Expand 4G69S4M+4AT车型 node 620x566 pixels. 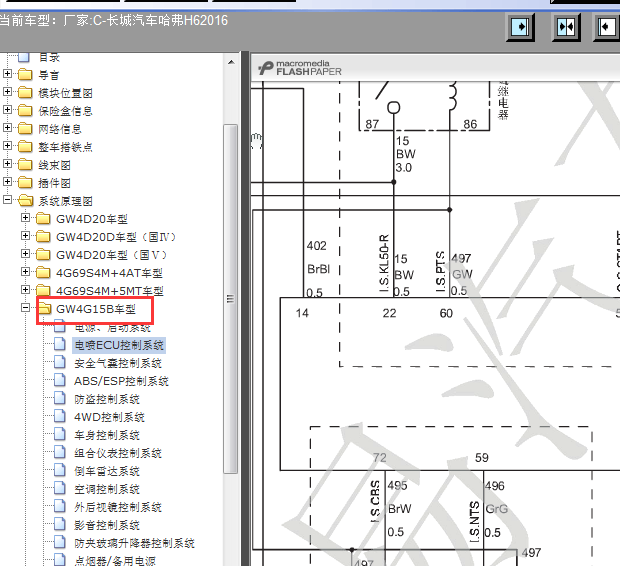click(25, 272)
